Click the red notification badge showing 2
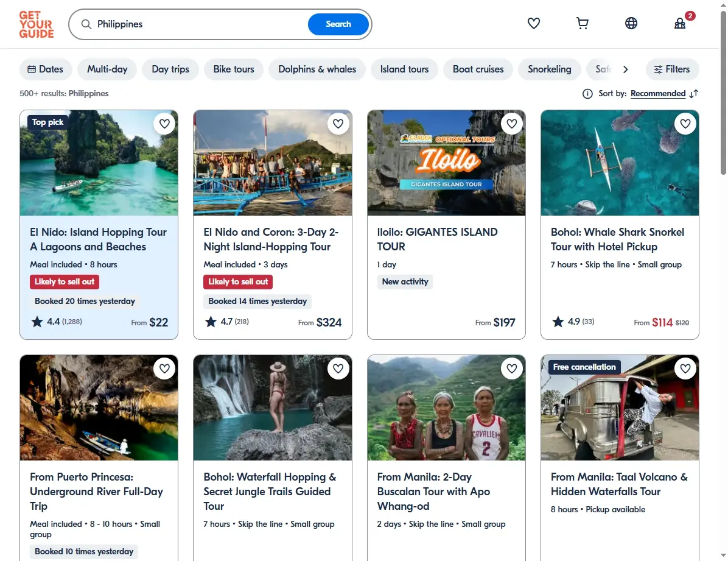Screen dimensions: 728x561 [x=690, y=16]
